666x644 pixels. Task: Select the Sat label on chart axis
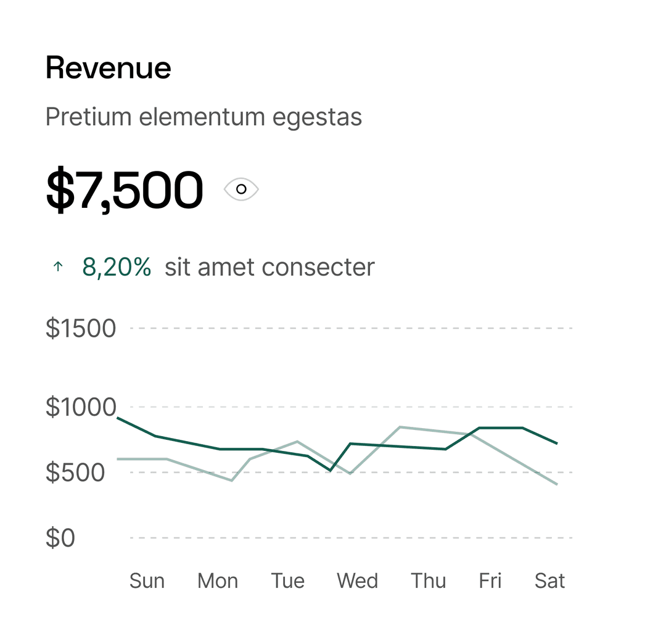click(550, 580)
